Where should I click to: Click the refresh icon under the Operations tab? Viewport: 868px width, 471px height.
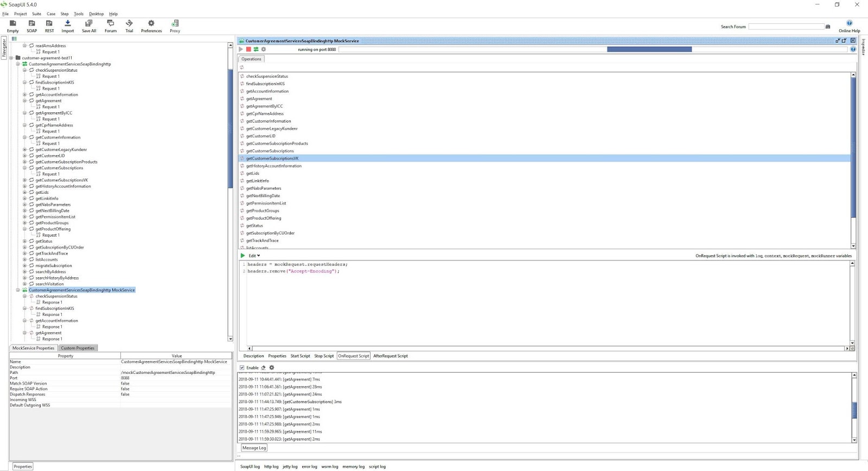[242, 67]
